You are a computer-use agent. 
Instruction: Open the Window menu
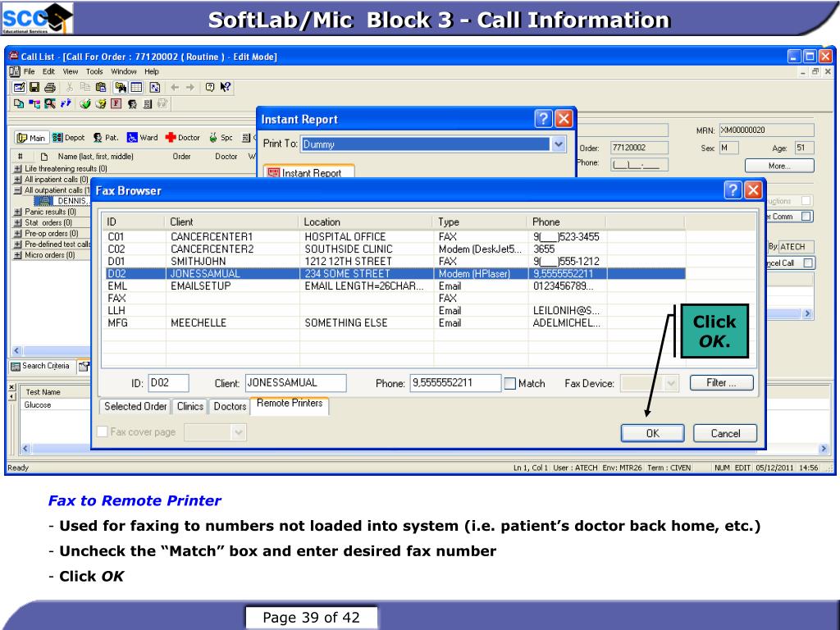124,71
